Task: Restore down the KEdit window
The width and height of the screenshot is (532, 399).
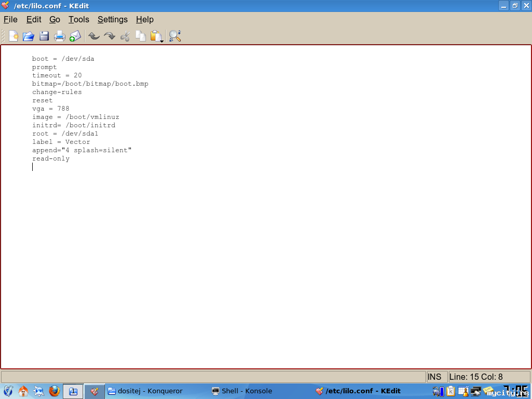Action: pos(515,5)
